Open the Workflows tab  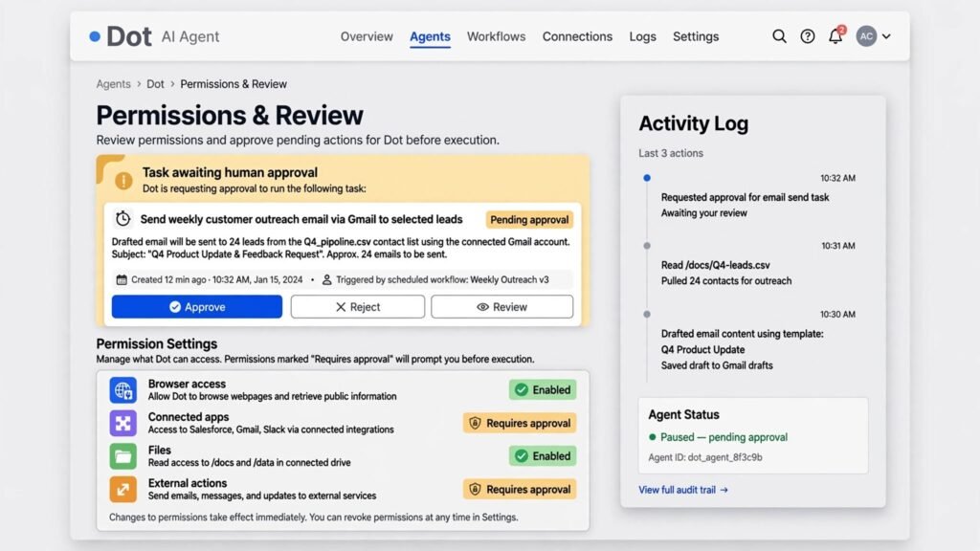(x=497, y=36)
